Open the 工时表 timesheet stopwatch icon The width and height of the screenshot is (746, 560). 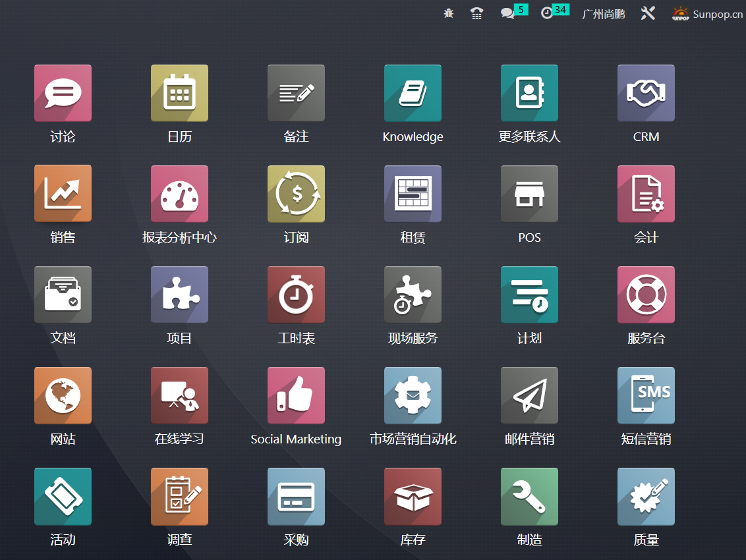click(x=296, y=294)
